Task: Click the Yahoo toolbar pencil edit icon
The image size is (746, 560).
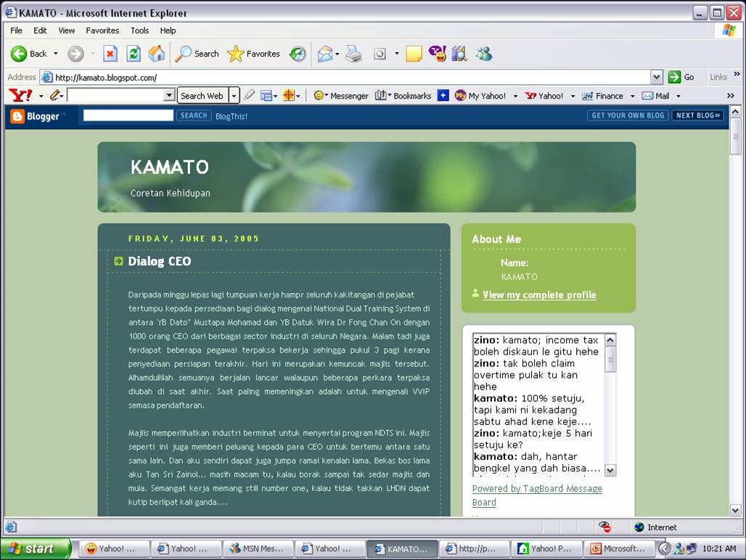Action: 54,96
